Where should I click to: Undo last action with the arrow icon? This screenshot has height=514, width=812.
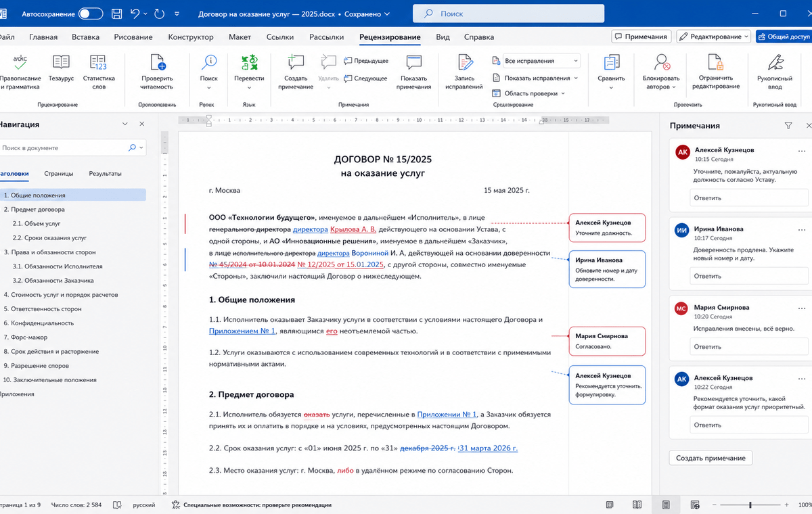coord(135,14)
